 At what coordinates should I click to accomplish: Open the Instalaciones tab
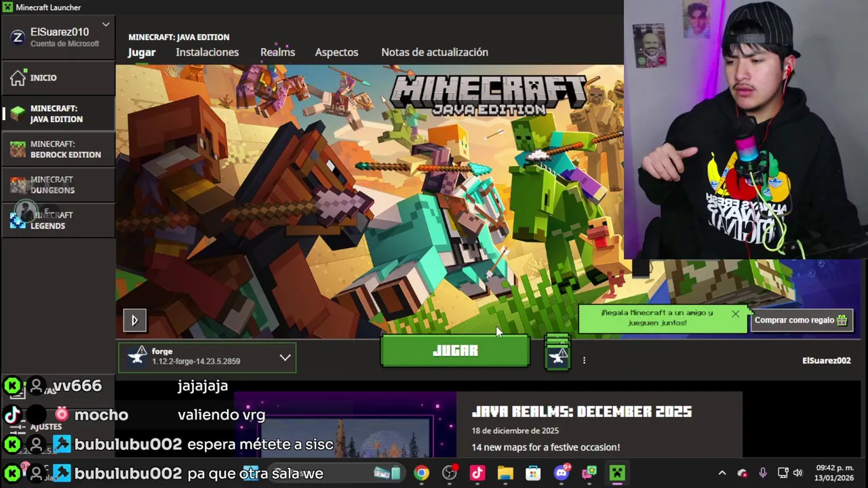point(207,52)
